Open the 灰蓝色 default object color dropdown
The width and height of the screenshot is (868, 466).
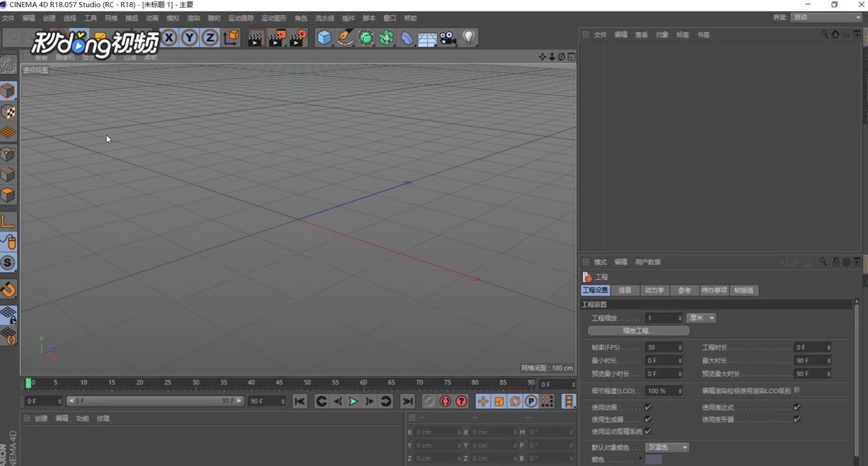pos(667,447)
